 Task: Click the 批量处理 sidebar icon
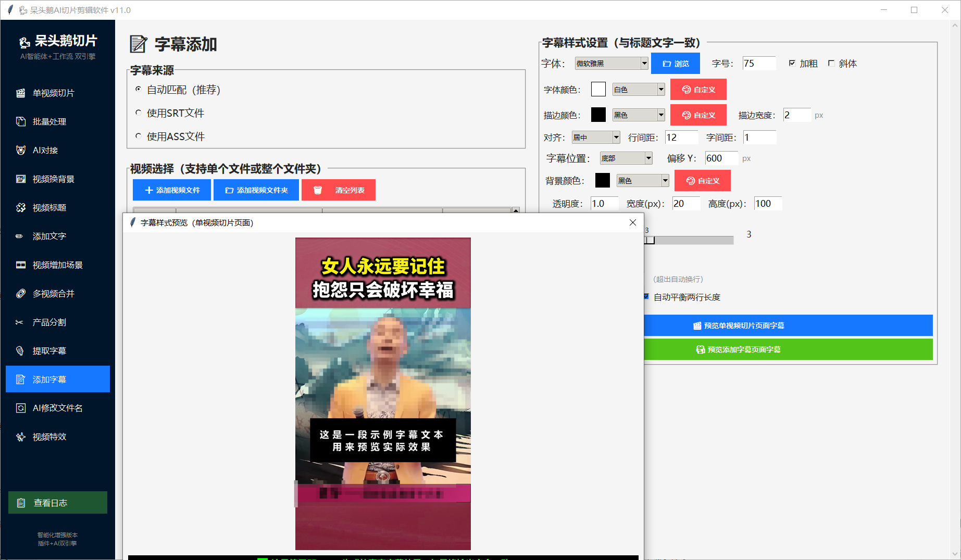point(21,122)
